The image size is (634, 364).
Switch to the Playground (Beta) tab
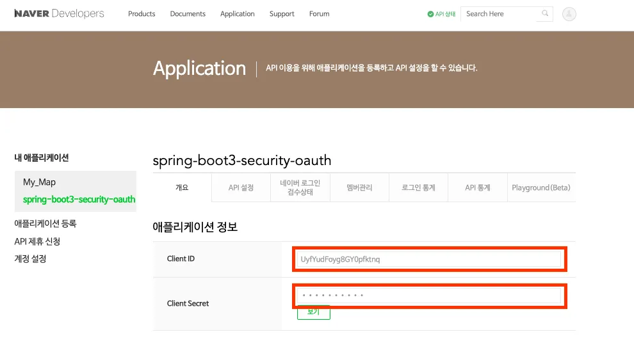pos(541,187)
